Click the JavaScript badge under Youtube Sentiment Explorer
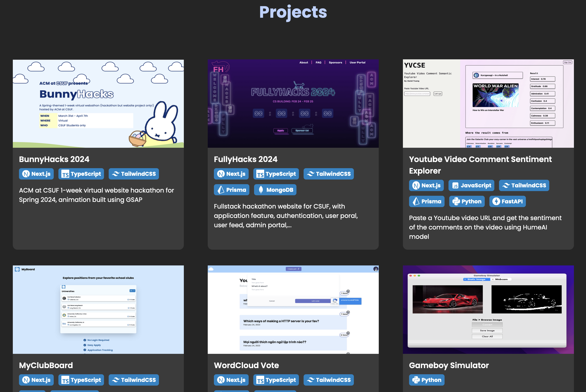Viewport: 586px width, 392px height. (471, 185)
